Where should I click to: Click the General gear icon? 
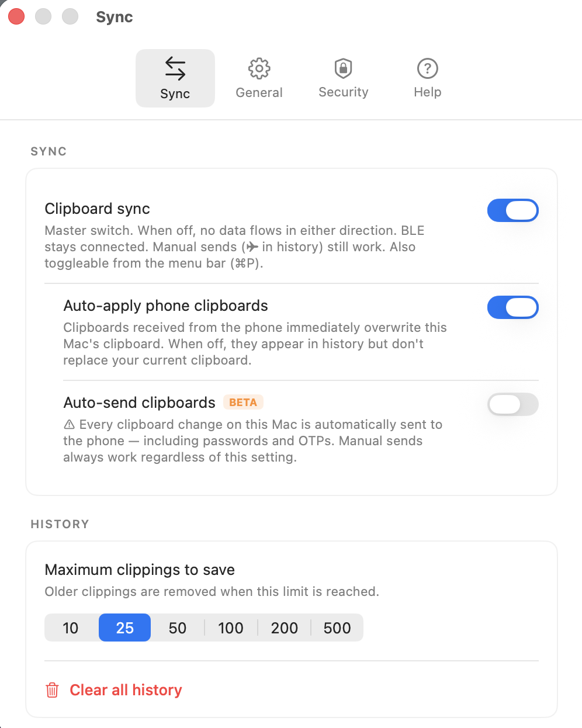click(x=259, y=68)
